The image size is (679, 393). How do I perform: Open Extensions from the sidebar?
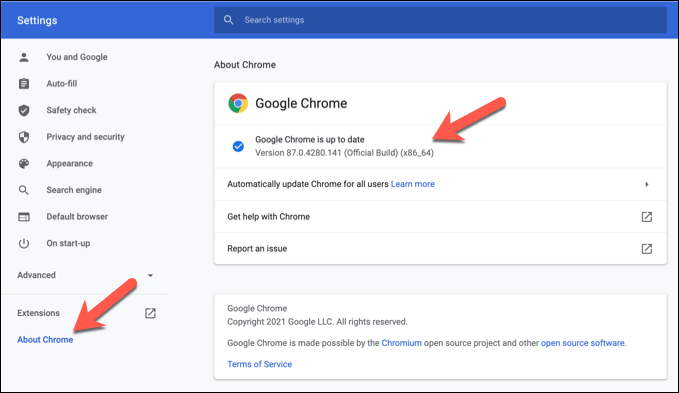tap(39, 313)
